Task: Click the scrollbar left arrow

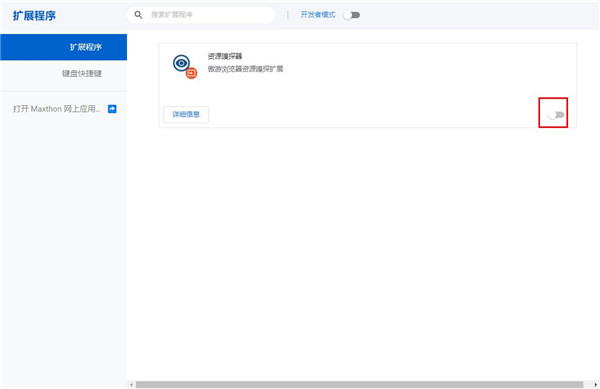Action: [131, 384]
